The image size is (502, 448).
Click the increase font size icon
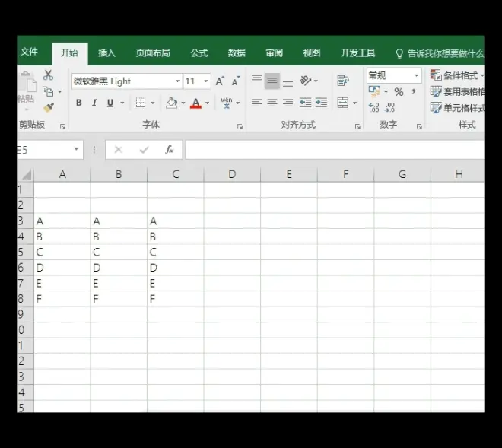tap(220, 81)
